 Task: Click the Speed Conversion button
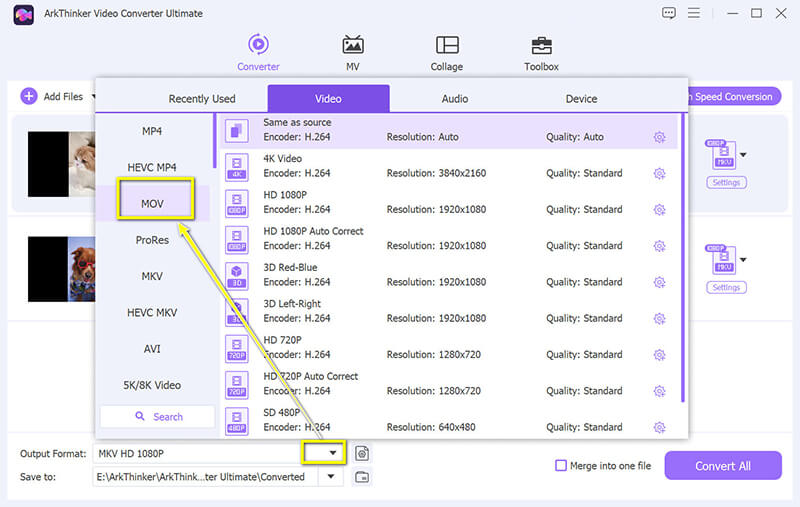pos(733,96)
